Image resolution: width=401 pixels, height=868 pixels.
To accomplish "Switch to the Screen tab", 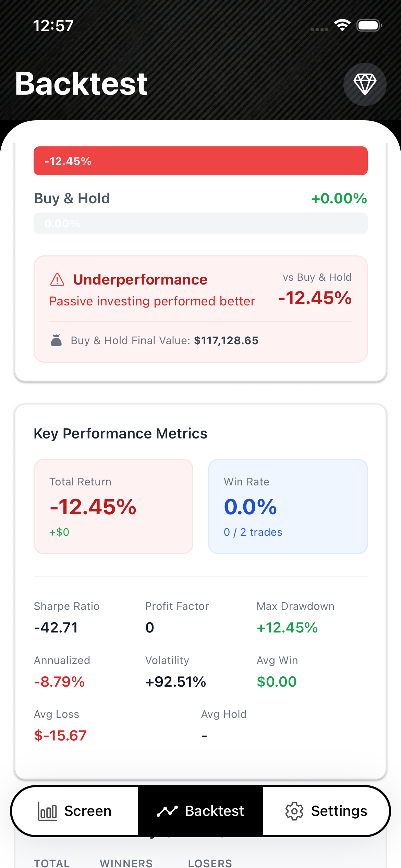I will (x=88, y=811).
